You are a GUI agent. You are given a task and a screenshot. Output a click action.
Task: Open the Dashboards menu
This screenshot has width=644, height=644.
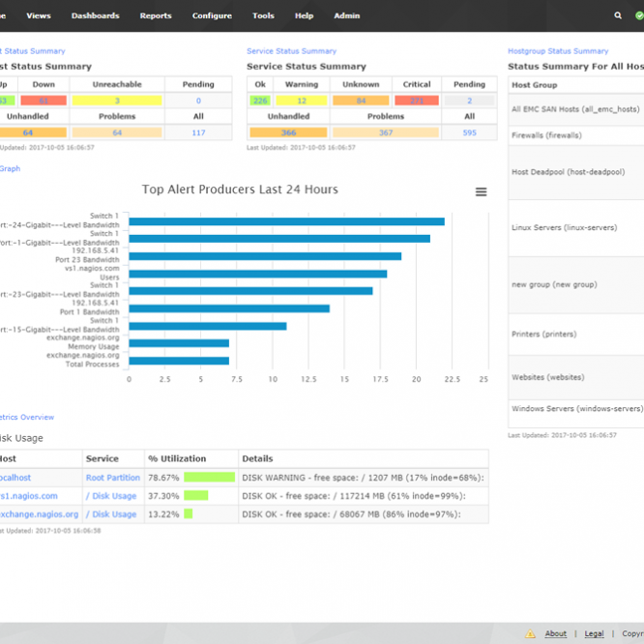96,15
